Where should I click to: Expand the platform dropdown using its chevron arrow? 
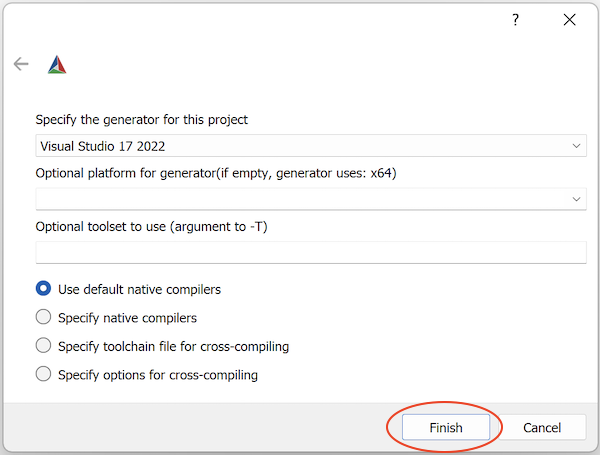576,199
